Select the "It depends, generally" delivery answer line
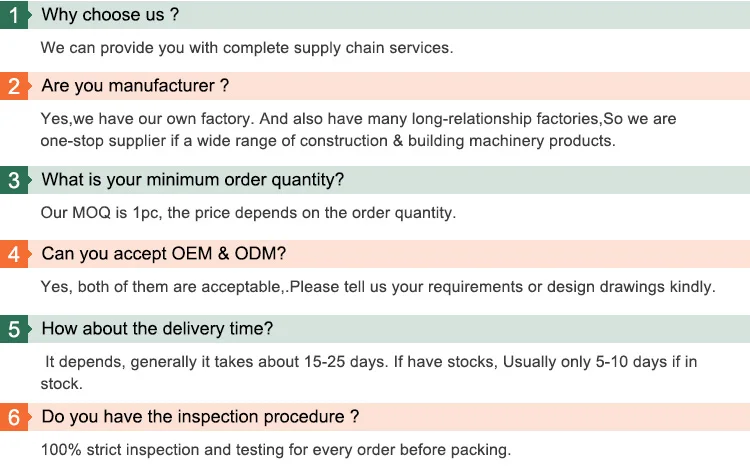The width and height of the screenshot is (750, 472). pyautogui.click(x=370, y=361)
